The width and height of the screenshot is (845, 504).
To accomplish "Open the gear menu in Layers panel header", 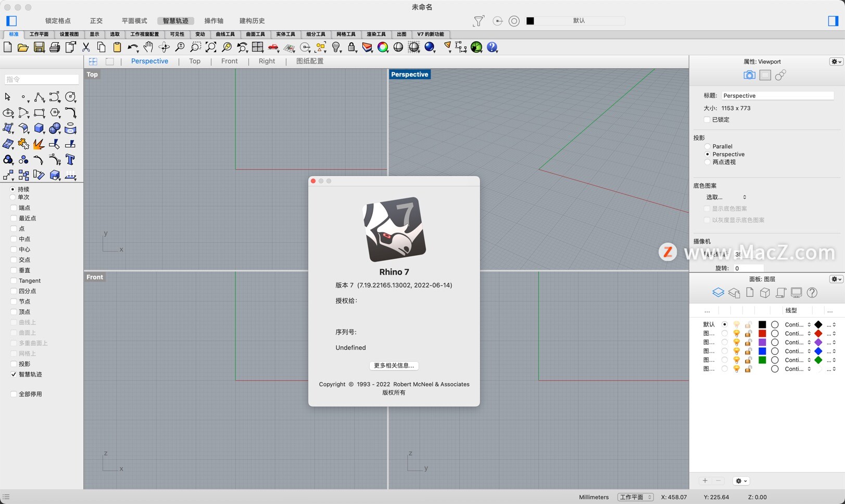I will [x=836, y=279].
